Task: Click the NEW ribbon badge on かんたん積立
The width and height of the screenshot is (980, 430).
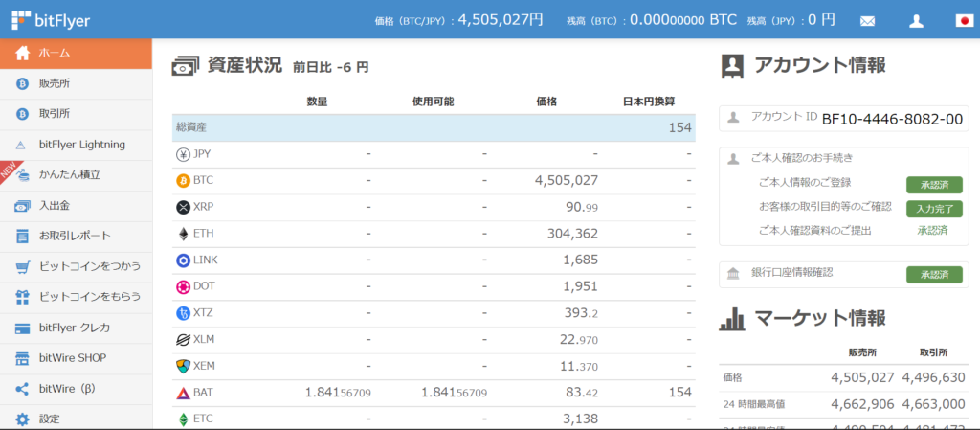Action: click(x=10, y=171)
